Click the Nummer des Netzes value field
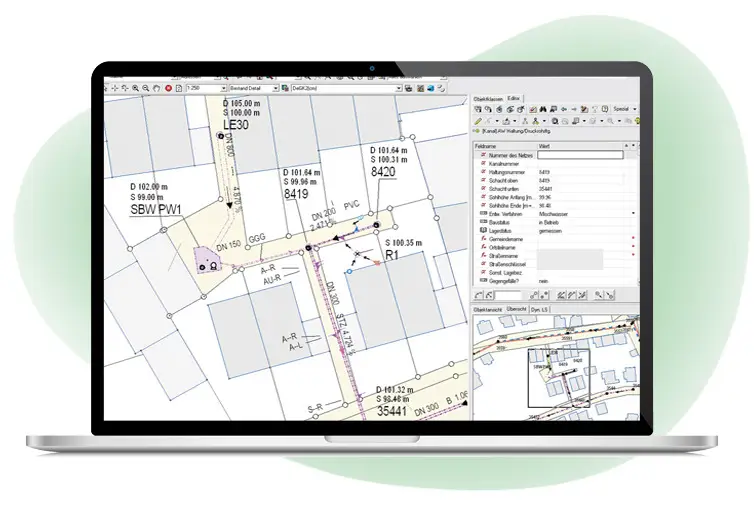The image size is (754, 508). click(x=580, y=155)
